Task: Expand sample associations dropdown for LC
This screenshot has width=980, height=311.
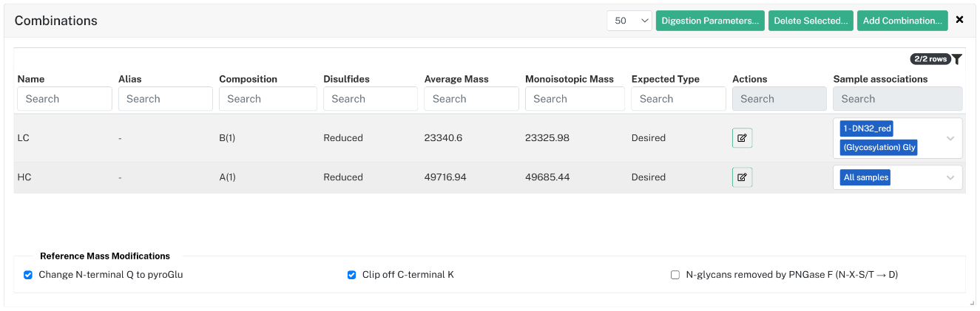Action: [x=950, y=138]
